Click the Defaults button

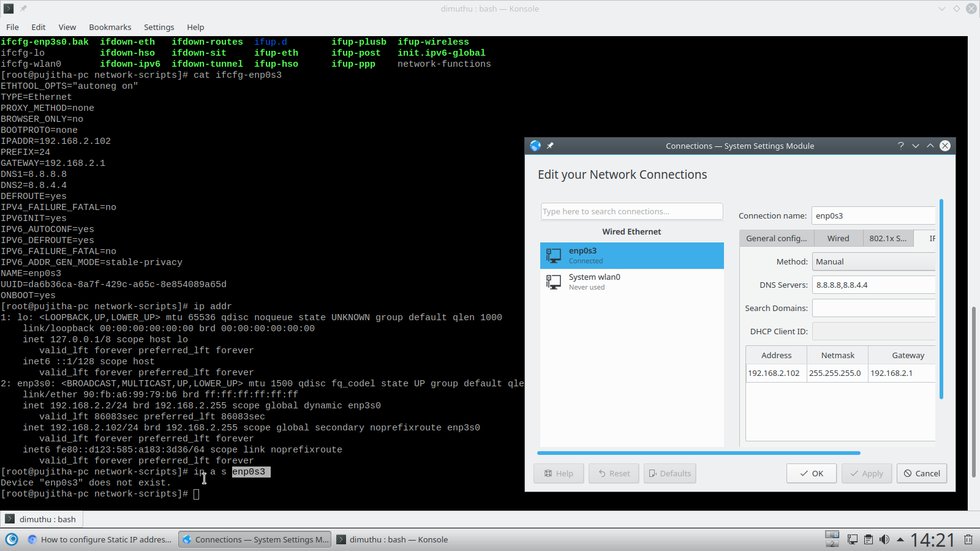click(x=669, y=473)
